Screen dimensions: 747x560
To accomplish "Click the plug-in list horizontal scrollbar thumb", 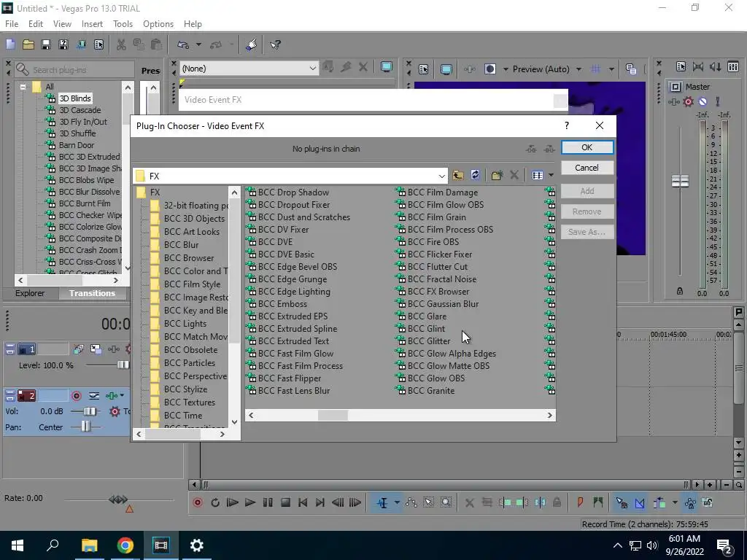I will click(x=333, y=415).
